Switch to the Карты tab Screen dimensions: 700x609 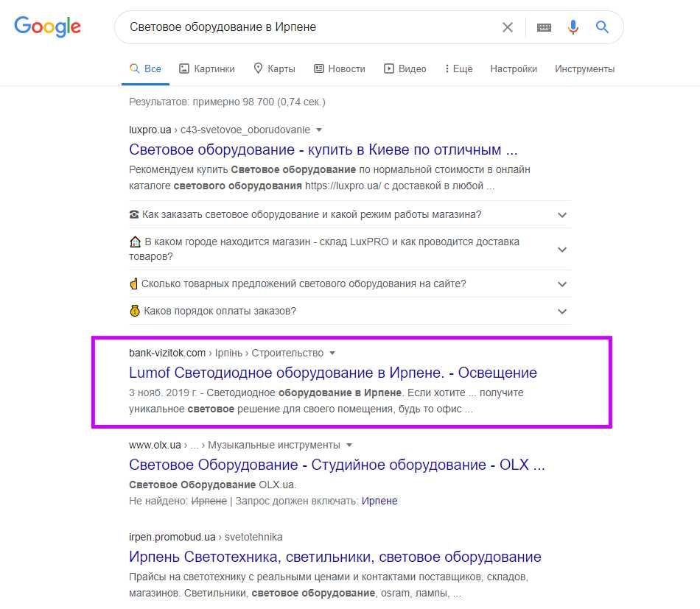(274, 68)
